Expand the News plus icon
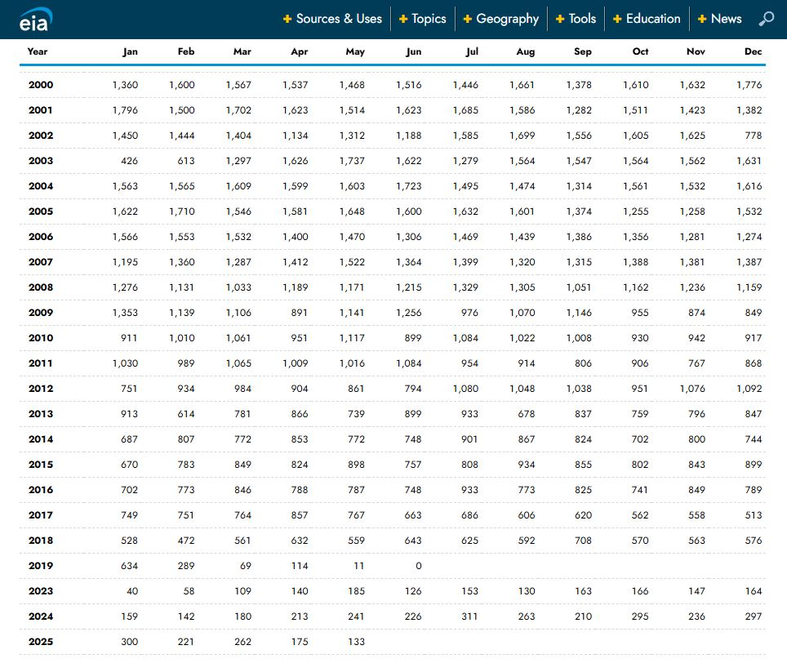Screen dimensions: 787x672 (702, 19)
